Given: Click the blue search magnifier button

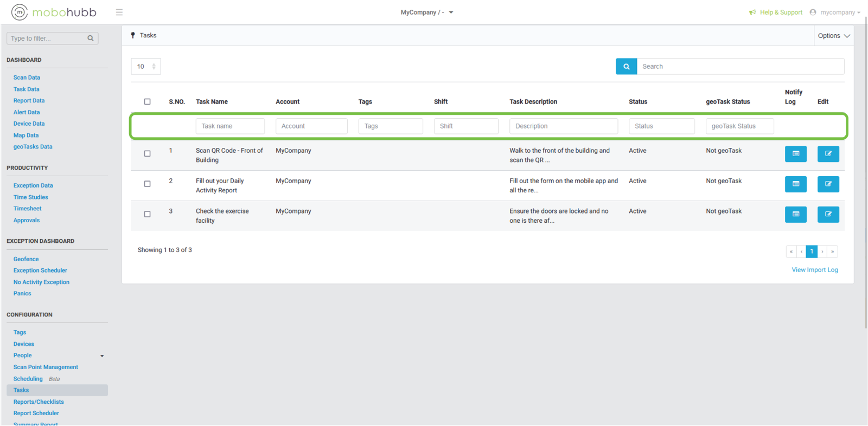Looking at the screenshot, I should point(626,67).
